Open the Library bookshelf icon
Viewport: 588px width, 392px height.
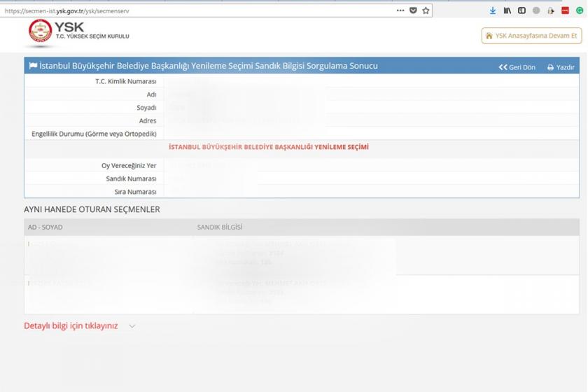coord(507,10)
